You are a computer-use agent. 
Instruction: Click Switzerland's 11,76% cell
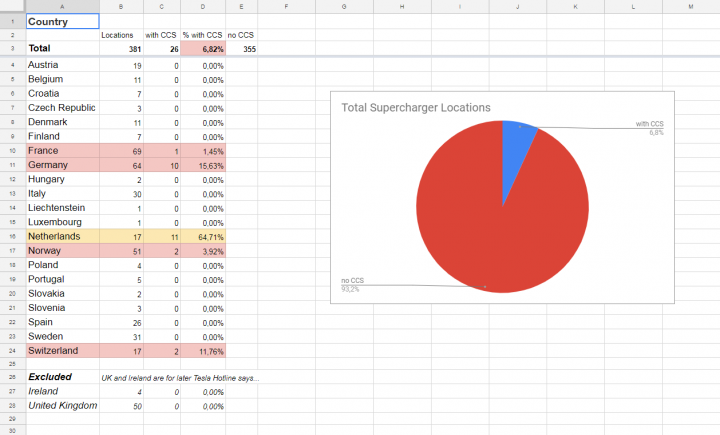tap(203, 351)
